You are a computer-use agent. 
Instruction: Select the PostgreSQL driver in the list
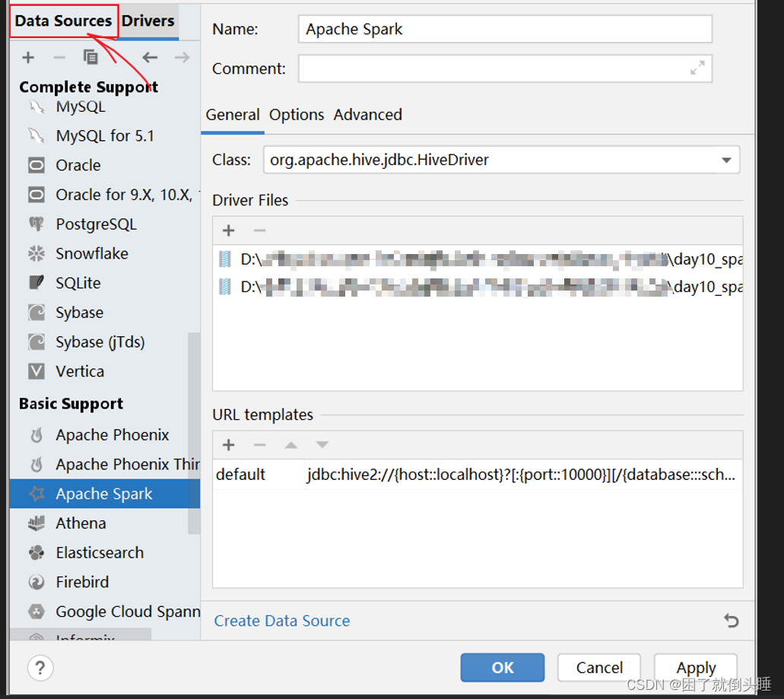(96, 224)
